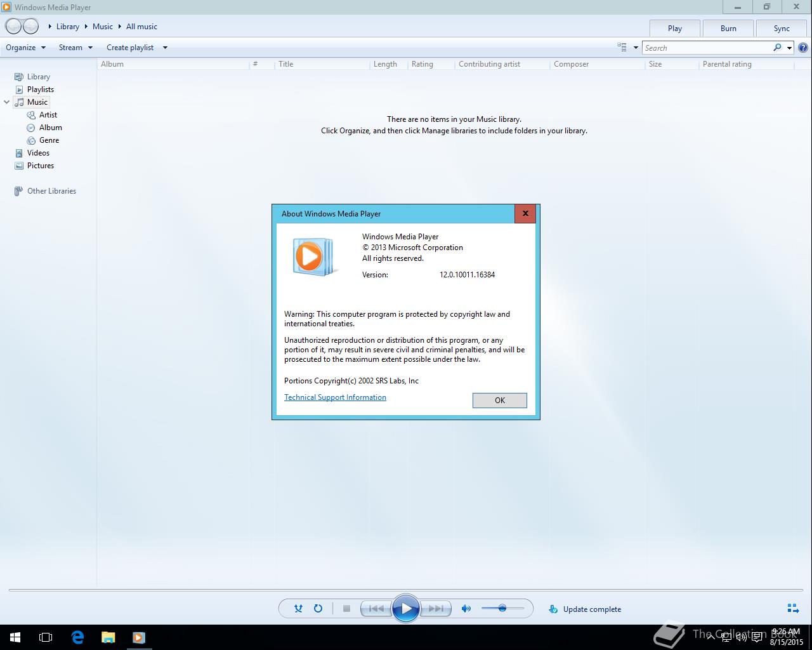Click Music in the breadcrumb
The height and width of the screenshot is (650, 812).
pos(103,27)
